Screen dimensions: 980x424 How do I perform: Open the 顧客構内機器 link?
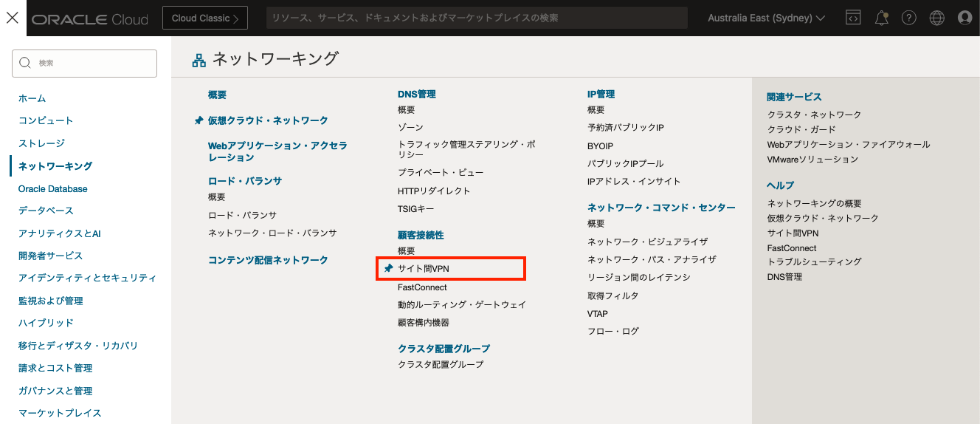coord(424,323)
